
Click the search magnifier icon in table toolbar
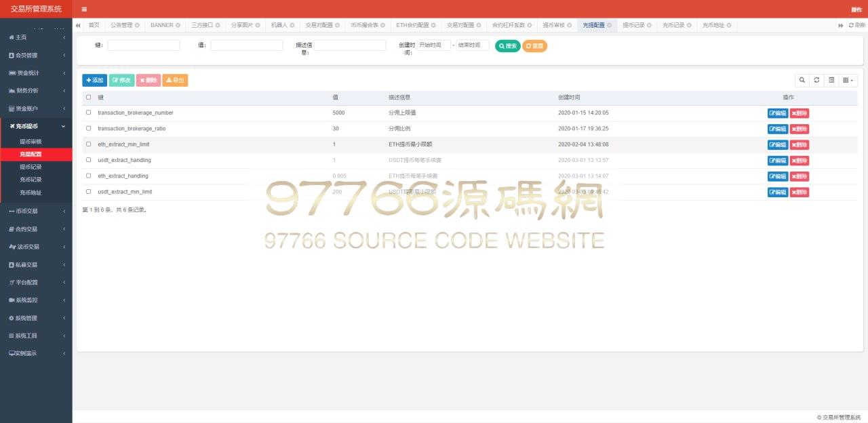pos(802,80)
